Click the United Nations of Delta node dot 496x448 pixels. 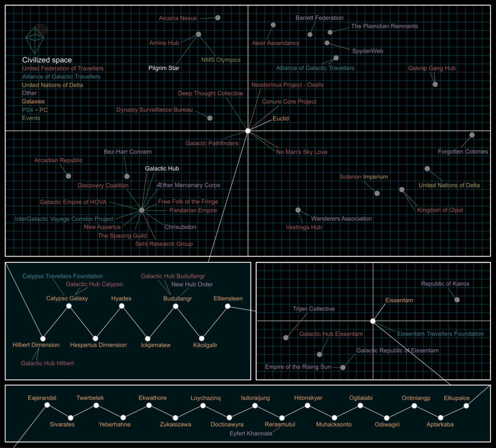[x=427, y=169]
